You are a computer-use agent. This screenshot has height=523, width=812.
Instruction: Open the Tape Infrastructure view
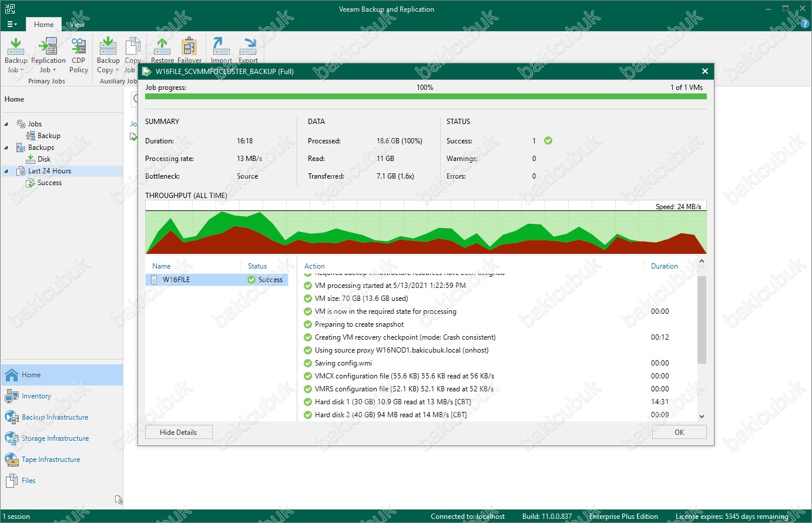click(x=62, y=460)
